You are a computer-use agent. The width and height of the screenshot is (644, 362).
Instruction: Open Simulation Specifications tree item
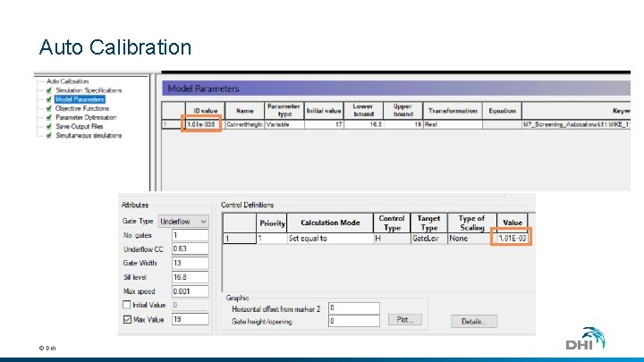89,90
